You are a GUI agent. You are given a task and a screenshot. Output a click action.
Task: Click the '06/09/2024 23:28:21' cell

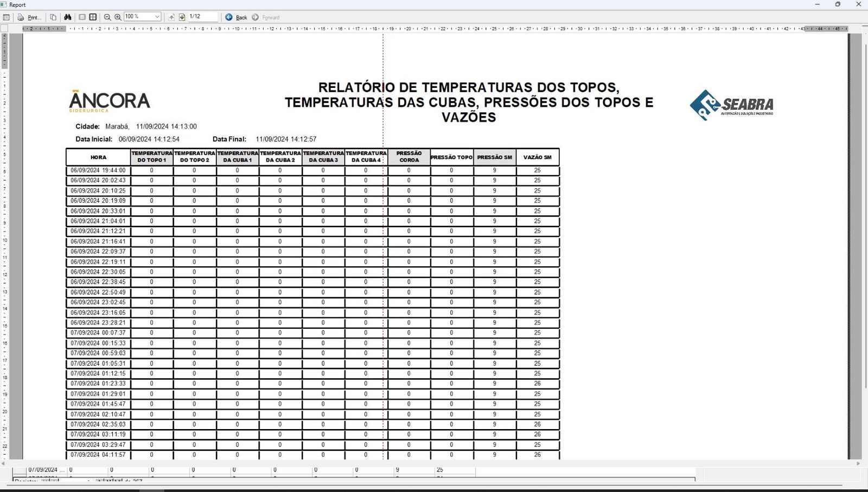click(x=98, y=323)
